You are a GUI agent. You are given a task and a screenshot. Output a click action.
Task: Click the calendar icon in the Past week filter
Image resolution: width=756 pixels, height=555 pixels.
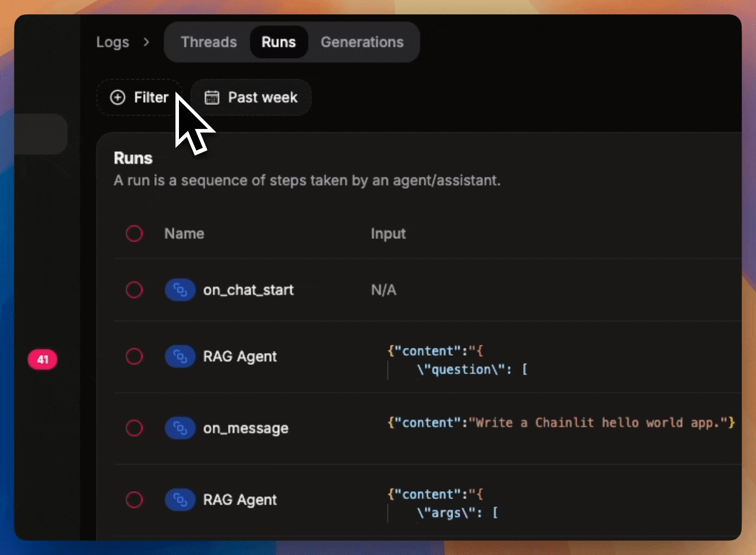(x=212, y=97)
